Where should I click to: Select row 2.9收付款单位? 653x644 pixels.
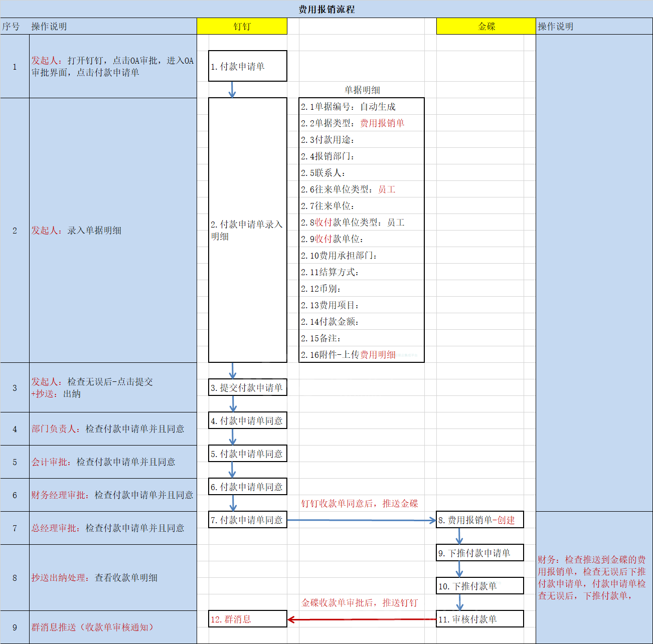coord(362,239)
